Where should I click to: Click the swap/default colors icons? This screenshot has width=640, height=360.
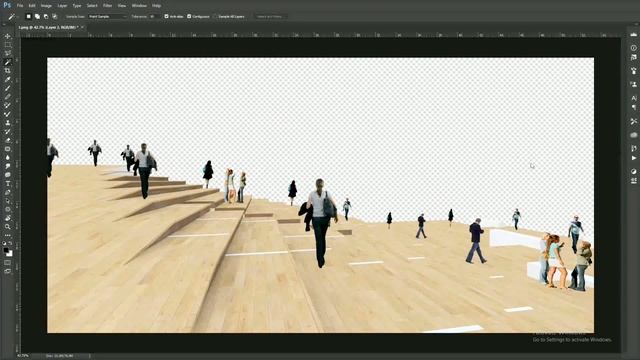[7, 243]
